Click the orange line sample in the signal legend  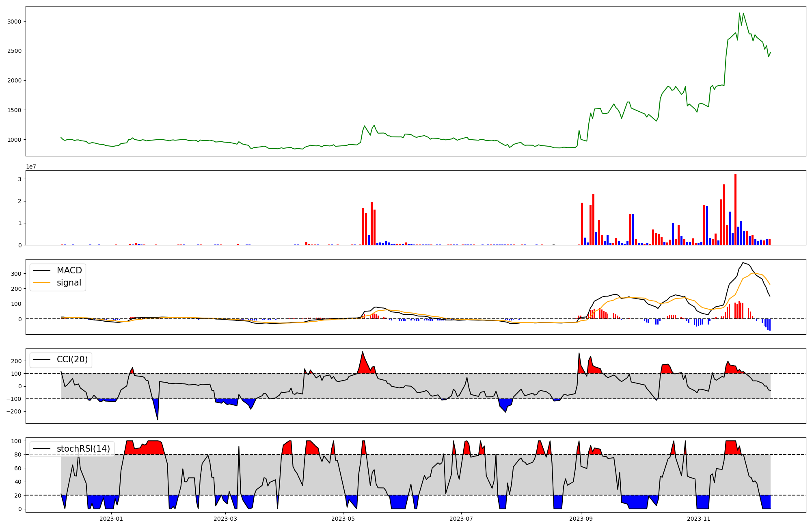(42, 283)
